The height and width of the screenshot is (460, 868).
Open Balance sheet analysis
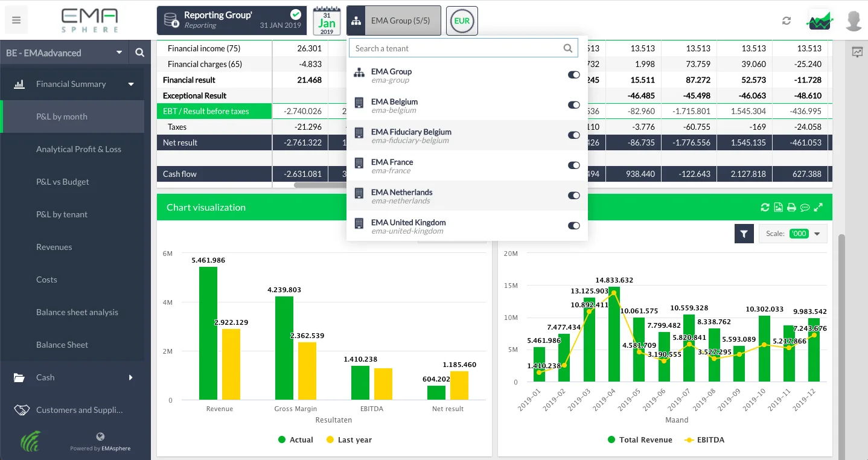[77, 313]
